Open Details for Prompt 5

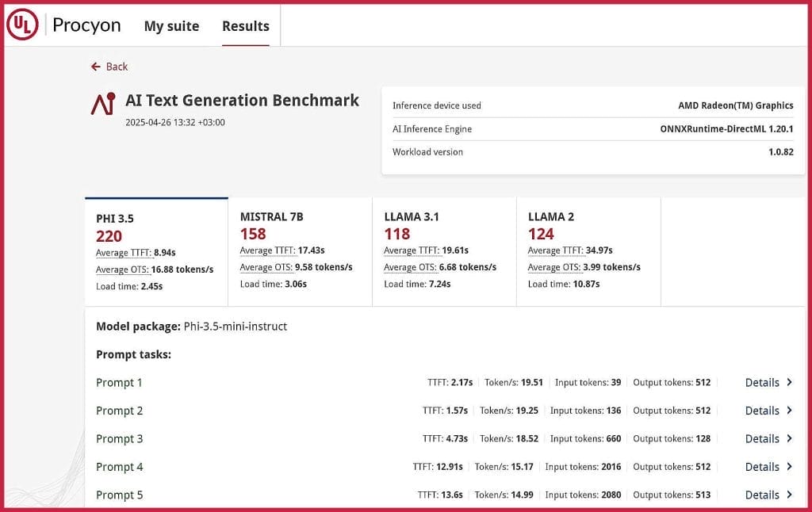coord(762,495)
